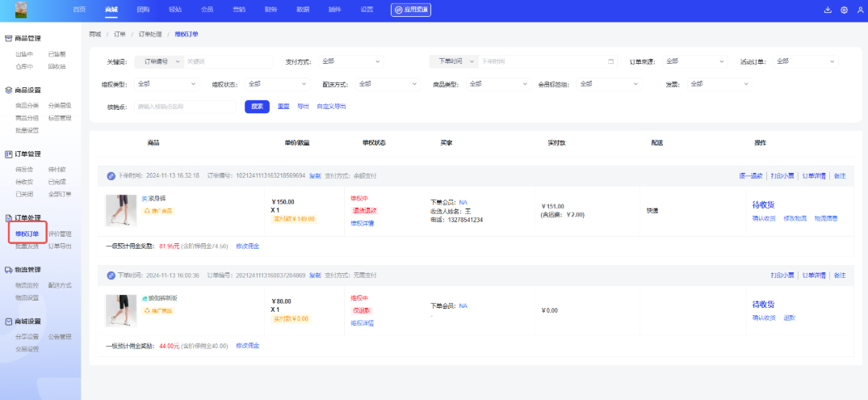Click the calendar icon in order time field
The height and width of the screenshot is (400, 868).
[610, 61]
